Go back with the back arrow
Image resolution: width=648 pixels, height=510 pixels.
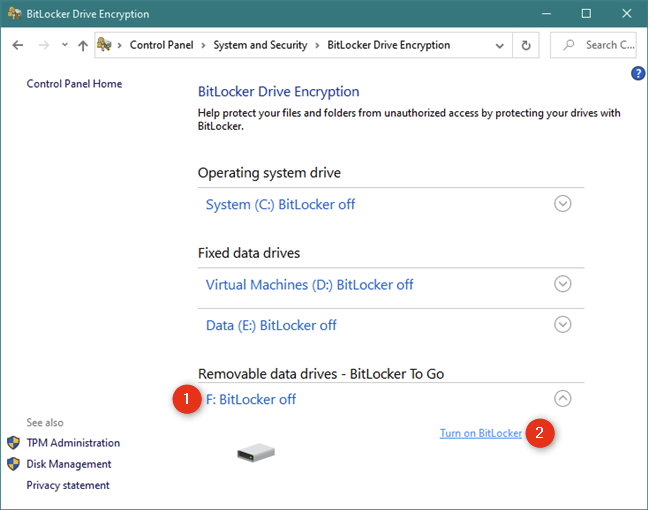click(18, 45)
